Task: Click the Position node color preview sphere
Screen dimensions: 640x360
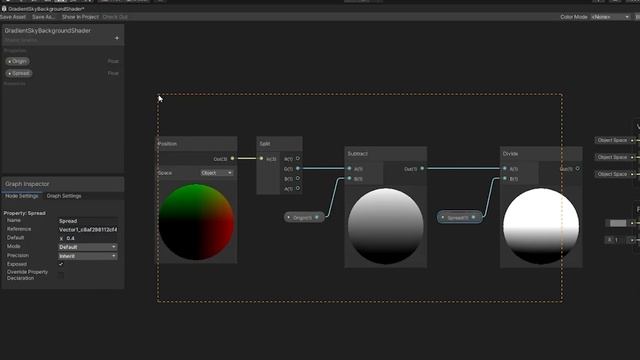Action: tap(196, 222)
